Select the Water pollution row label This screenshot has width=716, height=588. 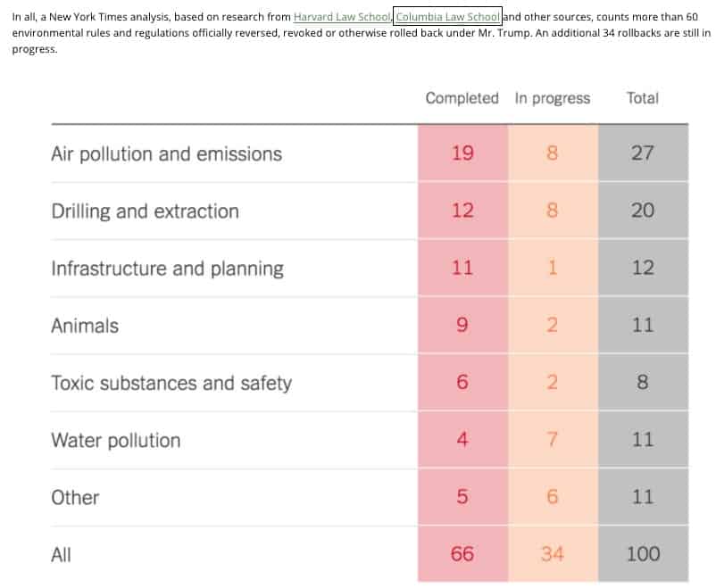pos(115,440)
